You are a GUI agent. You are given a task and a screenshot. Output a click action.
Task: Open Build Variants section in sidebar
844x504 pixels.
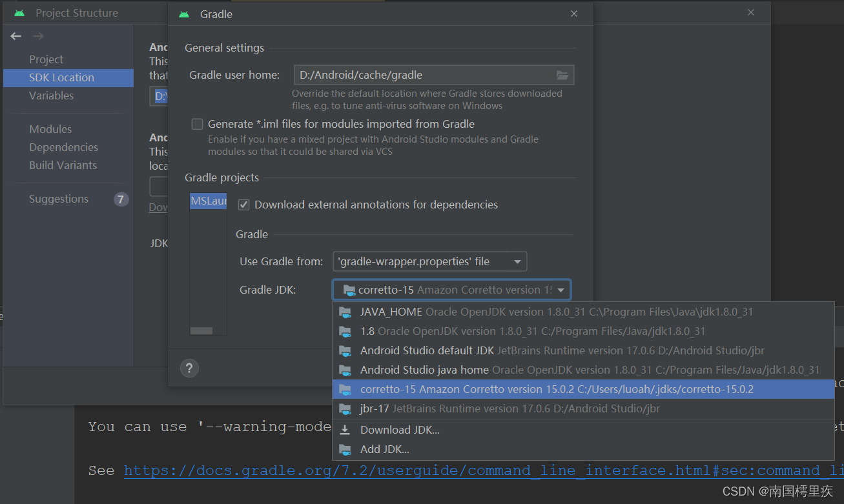pyautogui.click(x=63, y=165)
